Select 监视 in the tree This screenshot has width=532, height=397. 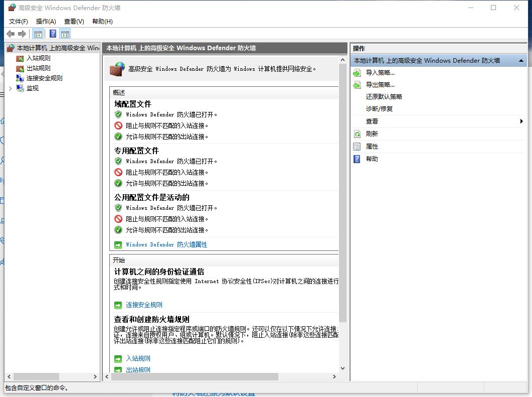[x=33, y=88]
